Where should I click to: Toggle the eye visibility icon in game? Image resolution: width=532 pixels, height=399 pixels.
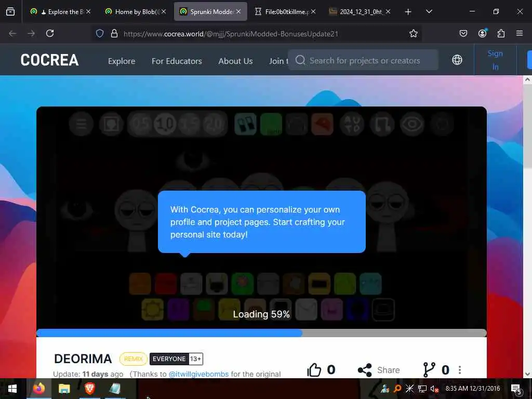pyautogui.click(x=412, y=124)
